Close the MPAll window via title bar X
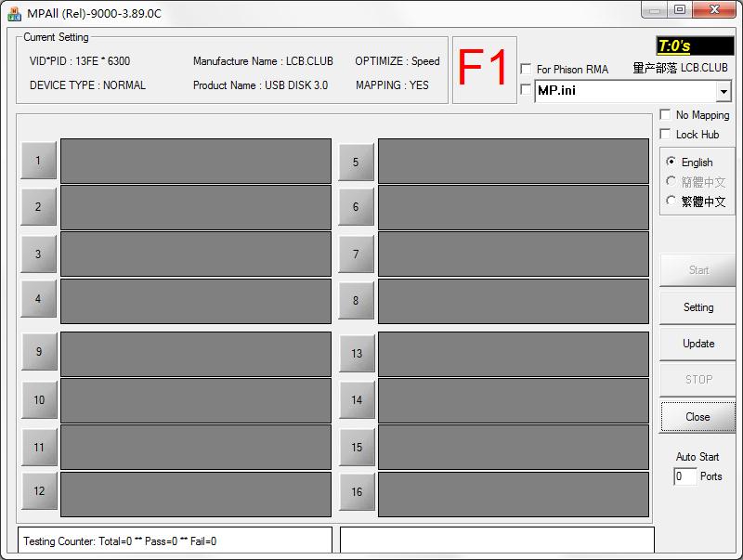 point(714,9)
